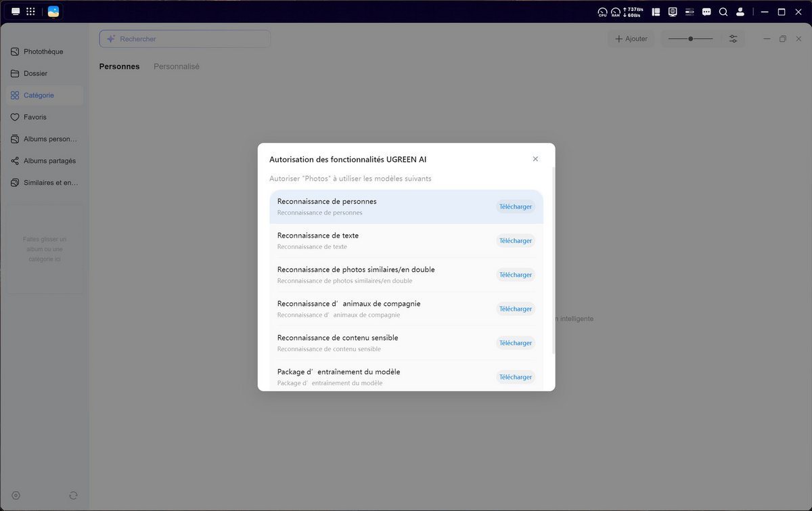This screenshot has width=812, height=511.
Task: Restore the Photos app window size
Action: (783, 39)
